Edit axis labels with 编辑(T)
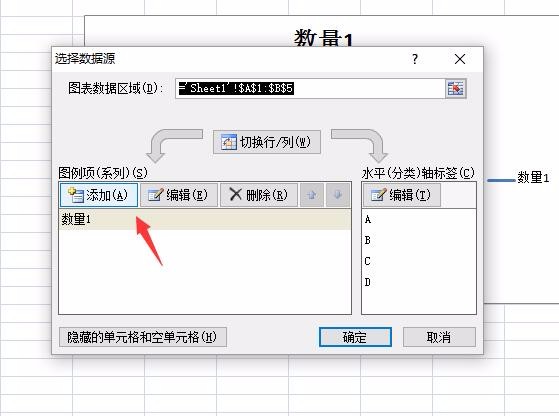This screenshot has width=559, height=416. point(402,195)
